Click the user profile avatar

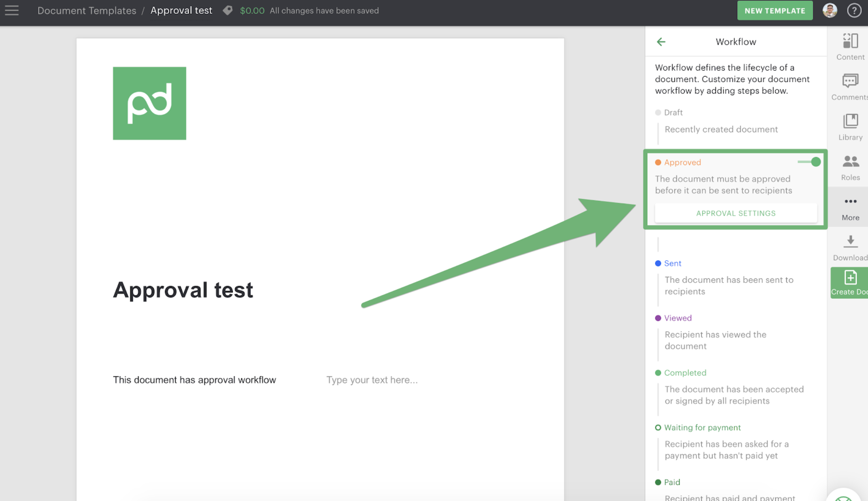pos(830,11)
